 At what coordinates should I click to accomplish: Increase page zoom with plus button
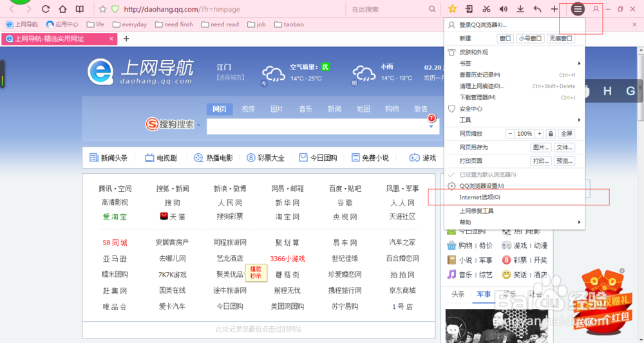point(540,134)
